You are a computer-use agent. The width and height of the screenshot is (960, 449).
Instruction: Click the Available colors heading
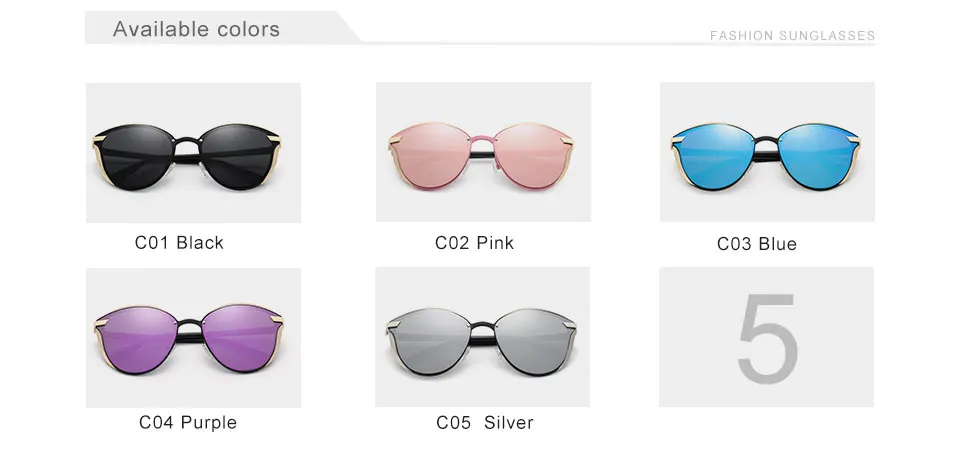(x=197, y=29)
